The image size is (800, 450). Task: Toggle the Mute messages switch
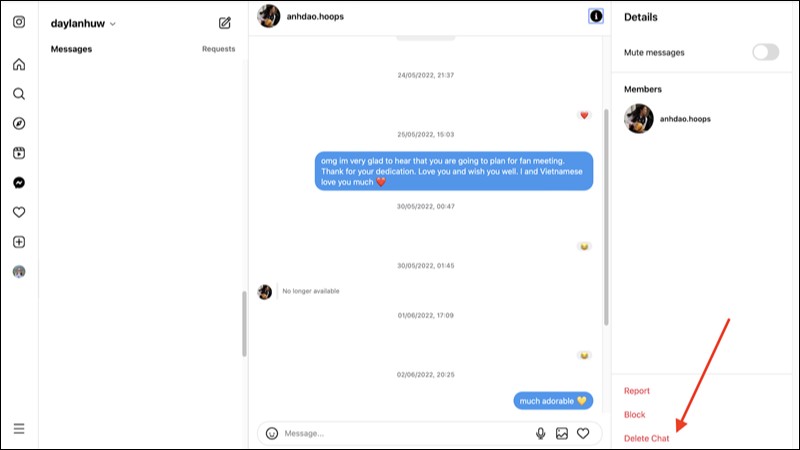coord(765,52)
